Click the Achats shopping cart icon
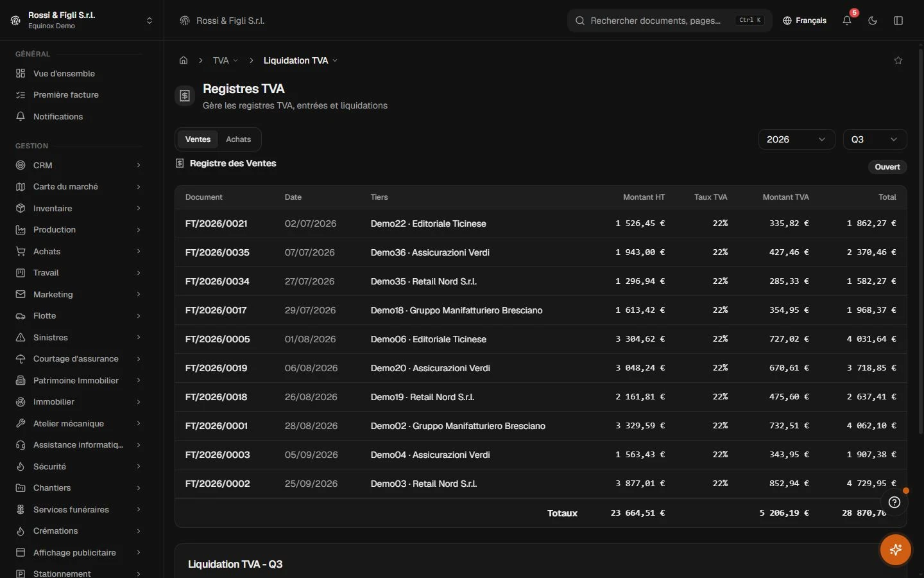 click(x=21, y=251)
